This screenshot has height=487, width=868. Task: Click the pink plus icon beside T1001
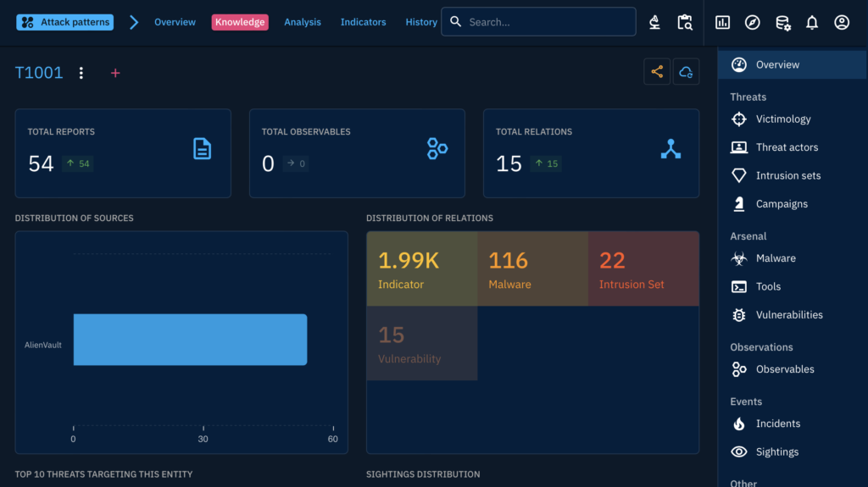115,73
